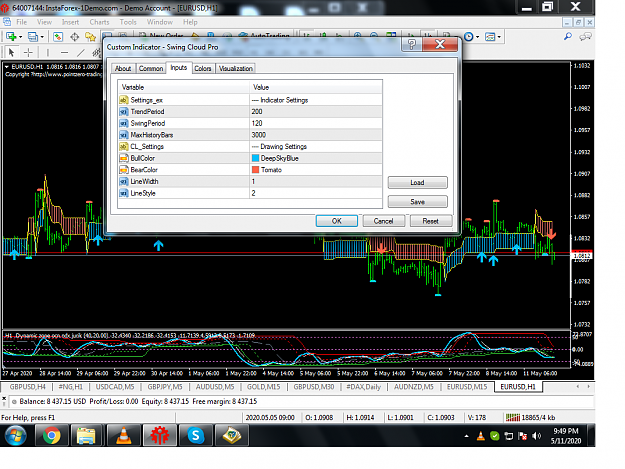The image size is (625, 469).
Task: Click the red gear MetaTrader taskbar icon
Action: point(159,435)
